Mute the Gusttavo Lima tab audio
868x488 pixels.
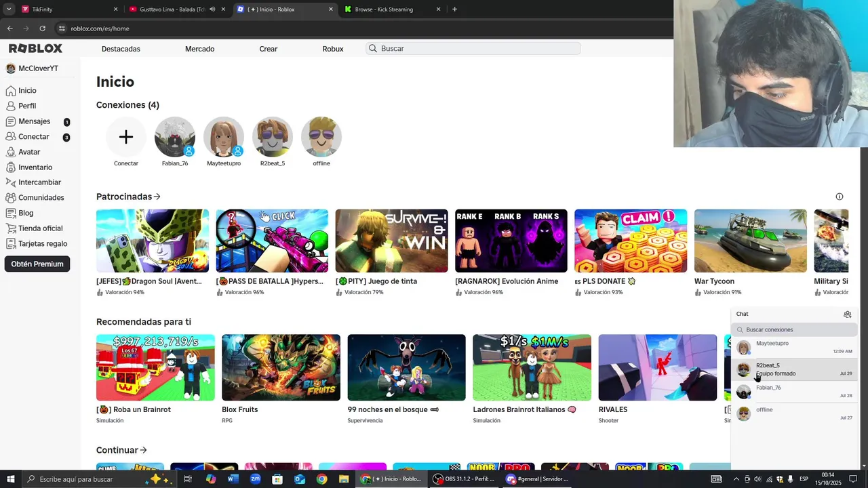(212, 9)
